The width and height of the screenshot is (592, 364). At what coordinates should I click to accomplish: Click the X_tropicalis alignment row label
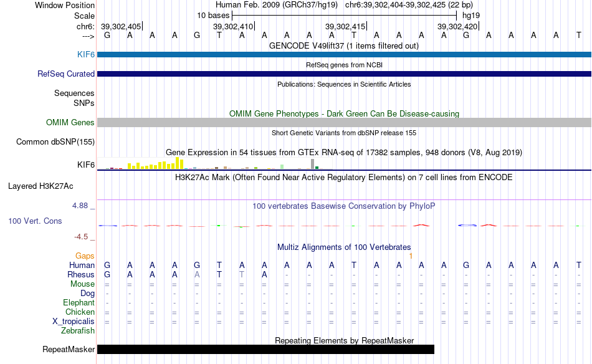point(74,322)
